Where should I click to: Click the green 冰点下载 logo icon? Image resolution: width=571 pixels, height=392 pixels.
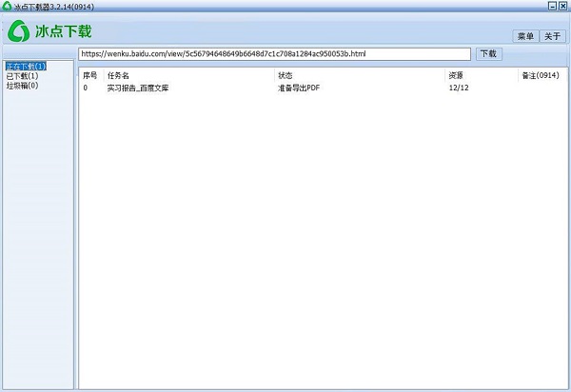pos(19,31)
